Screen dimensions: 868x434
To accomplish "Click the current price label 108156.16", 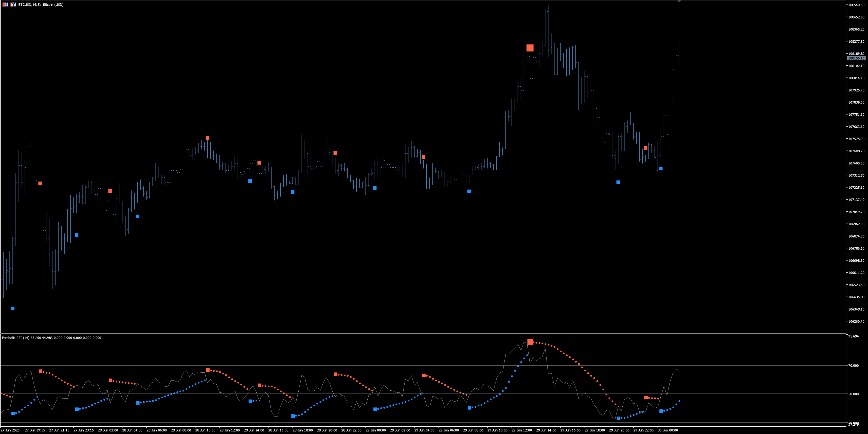I will pyautogui.click(x=856, y=58).
